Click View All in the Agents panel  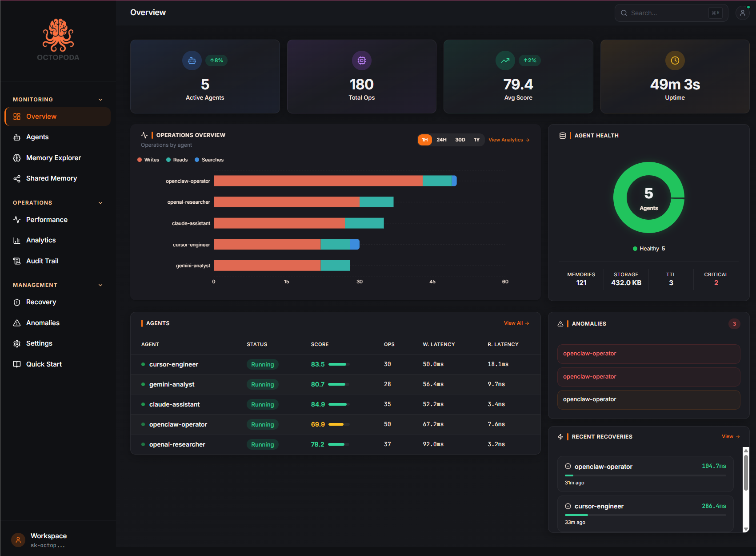[x=516, y=323]
